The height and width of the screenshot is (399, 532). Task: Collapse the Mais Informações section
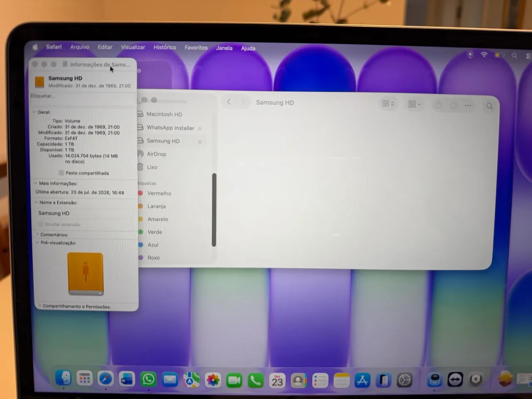click(x=35, y=183)
